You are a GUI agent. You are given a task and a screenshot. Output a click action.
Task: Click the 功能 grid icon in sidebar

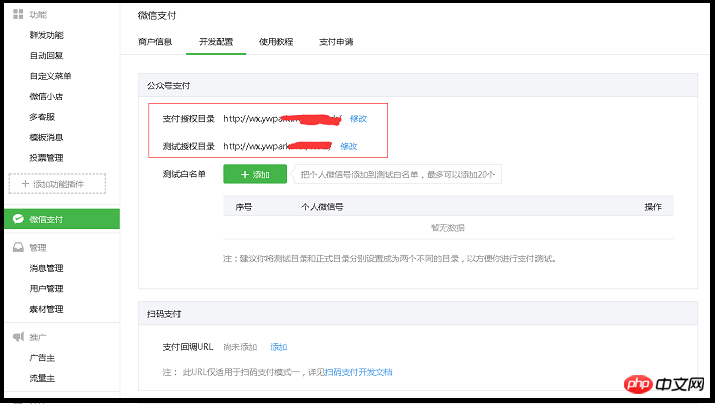tap(18, 14)
